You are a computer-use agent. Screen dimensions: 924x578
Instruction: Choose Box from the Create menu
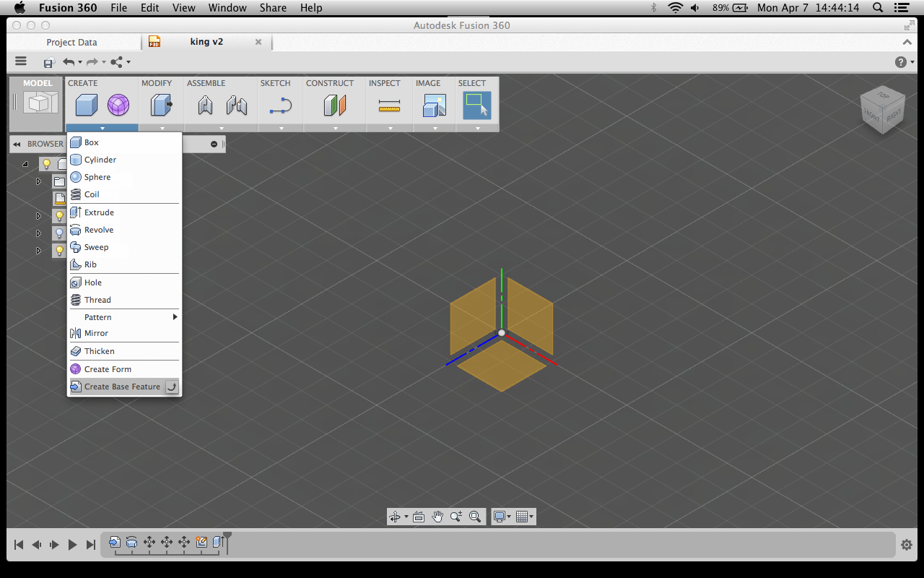pyautogui.click(x=123, y=142)
